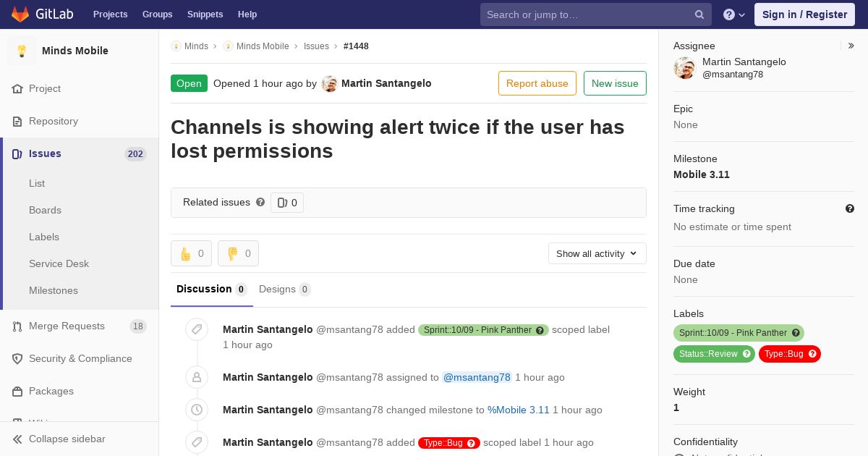Click the #1448 breadcrumb link
The width and height of the screenshot is (868, 456).
point(356,46)
